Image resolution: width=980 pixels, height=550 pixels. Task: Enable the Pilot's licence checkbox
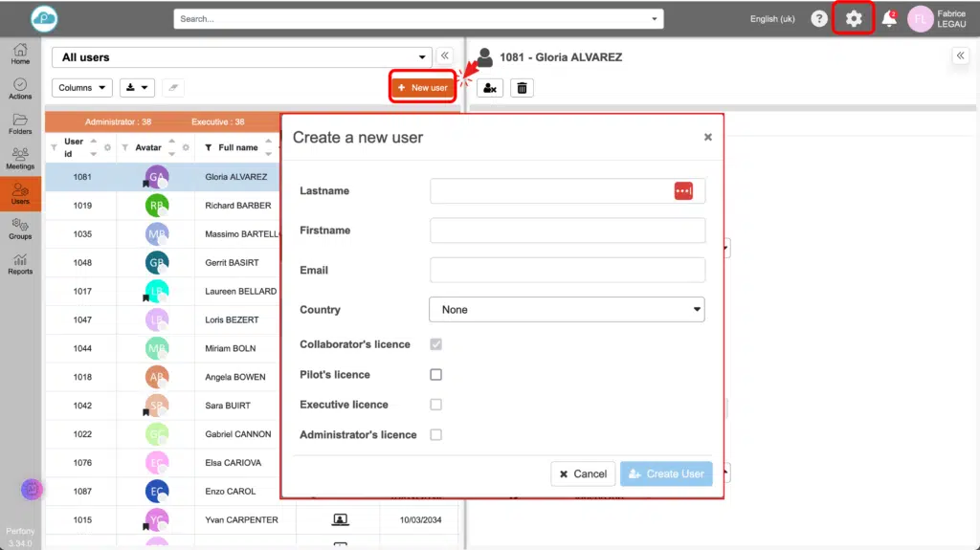[435, 375]
